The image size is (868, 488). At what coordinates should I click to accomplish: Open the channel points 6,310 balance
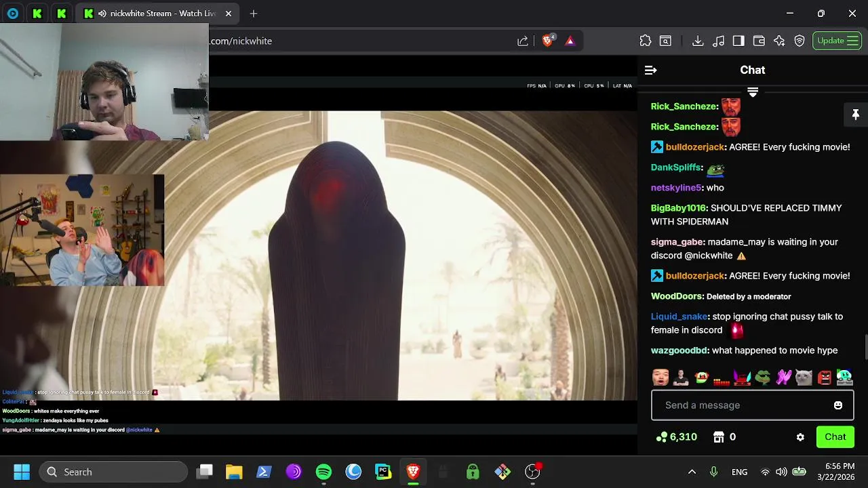677,437
